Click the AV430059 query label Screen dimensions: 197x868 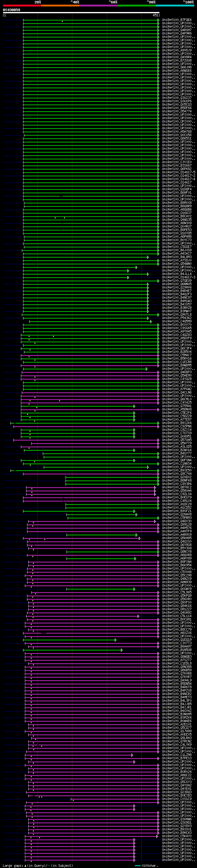[11, 10]
